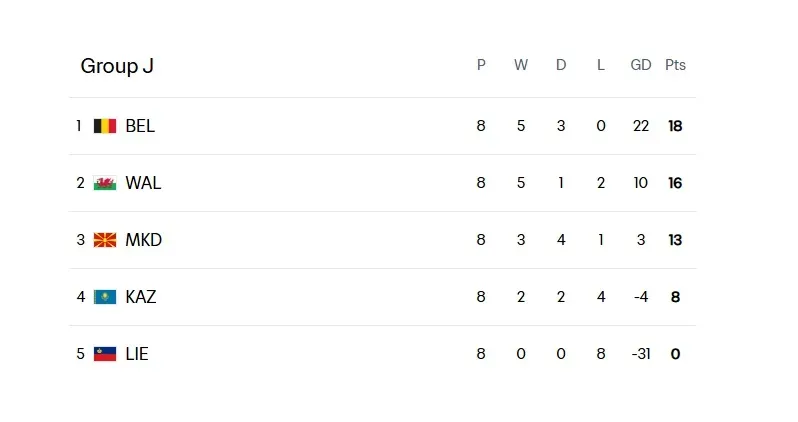Click Belgium's 18 points value
798x422 pixels.
(675, 126)
